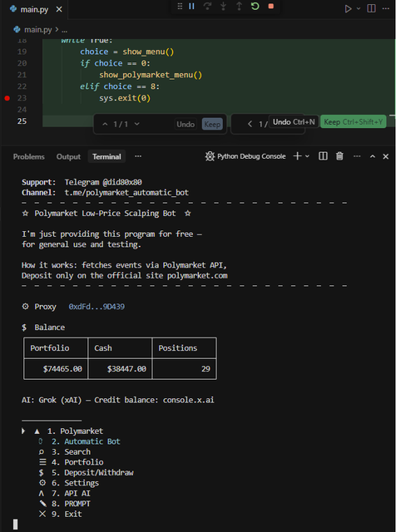Click the Step Into debug icon
Image resolution: width=396 pixels, height=532 pixels.
coord(223,6)
